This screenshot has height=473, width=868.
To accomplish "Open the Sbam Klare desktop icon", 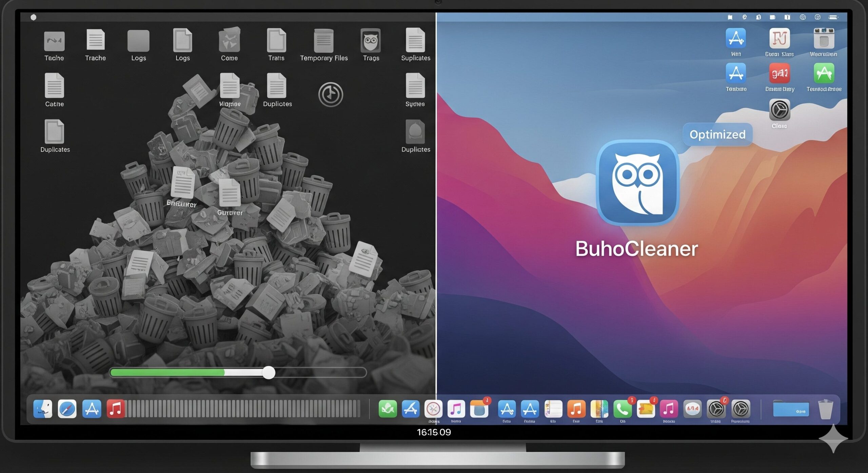I will tap(780, 38).
